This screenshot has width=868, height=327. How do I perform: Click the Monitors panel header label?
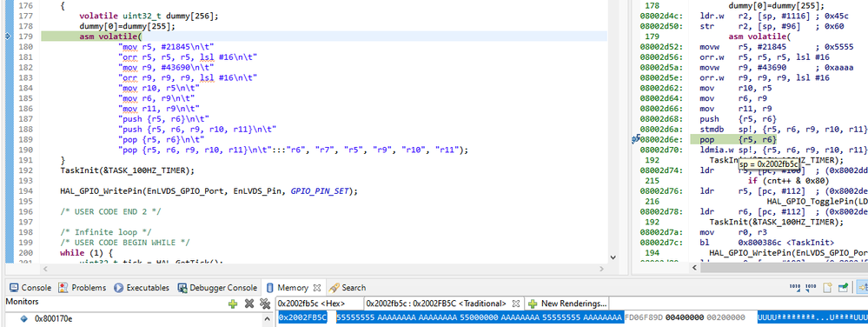coord(22,302)
